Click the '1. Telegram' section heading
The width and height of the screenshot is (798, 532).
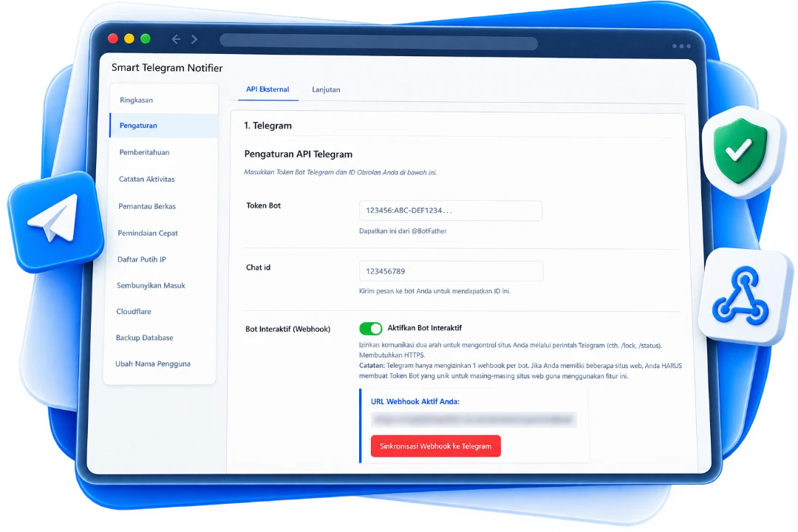267,126
